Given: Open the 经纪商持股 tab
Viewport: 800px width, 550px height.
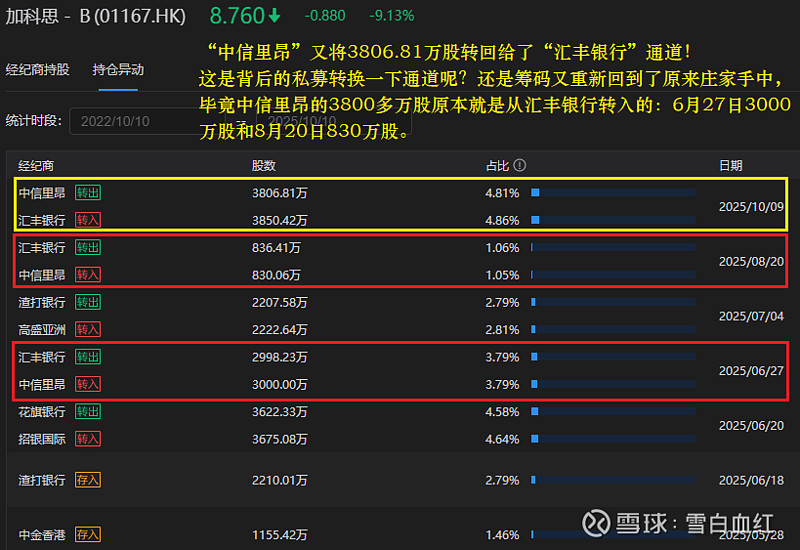Looking at the screenshot, I should [37, 69].
